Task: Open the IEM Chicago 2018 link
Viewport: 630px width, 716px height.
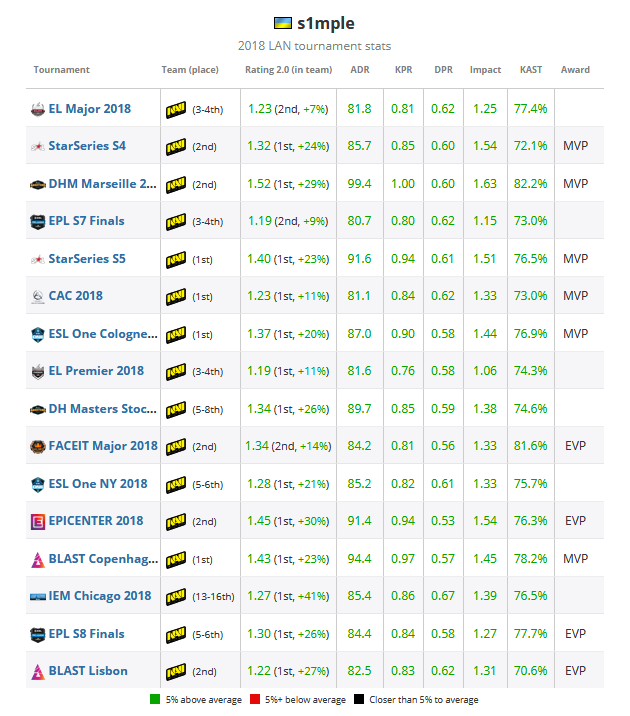Action: 100,595
